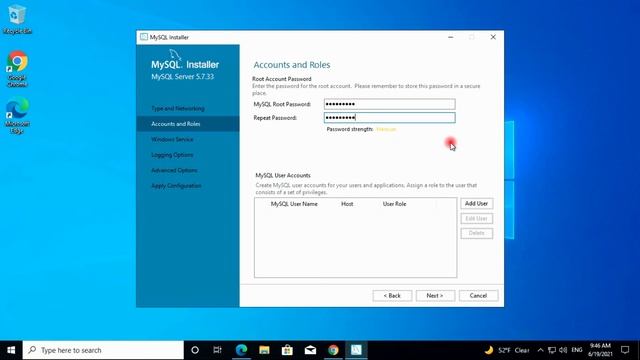The height and width of the screenshot is (360, 640).
Task: Open Cortana circle icon on taskbar
Action: point(195,350)
